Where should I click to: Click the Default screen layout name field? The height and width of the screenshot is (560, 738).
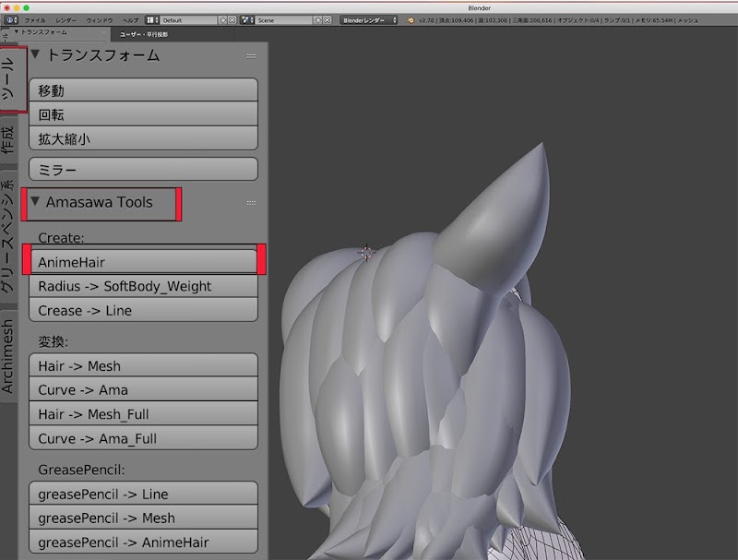[x=189, y=20]
